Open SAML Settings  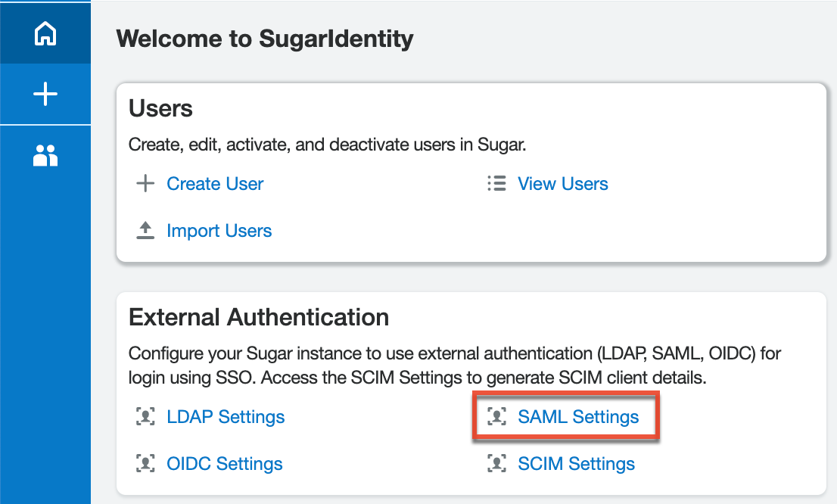coord(577,416)
